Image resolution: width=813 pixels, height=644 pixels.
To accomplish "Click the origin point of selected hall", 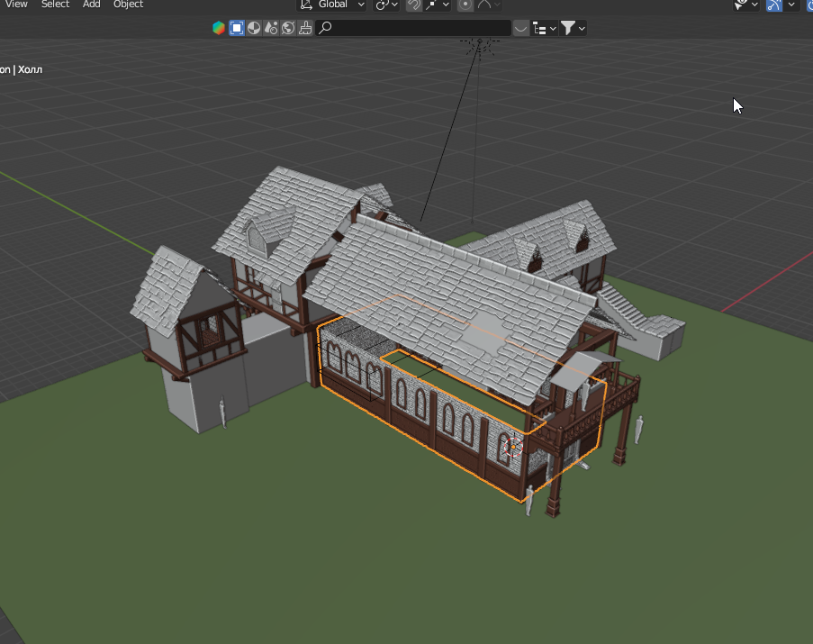I will (513, 447).
